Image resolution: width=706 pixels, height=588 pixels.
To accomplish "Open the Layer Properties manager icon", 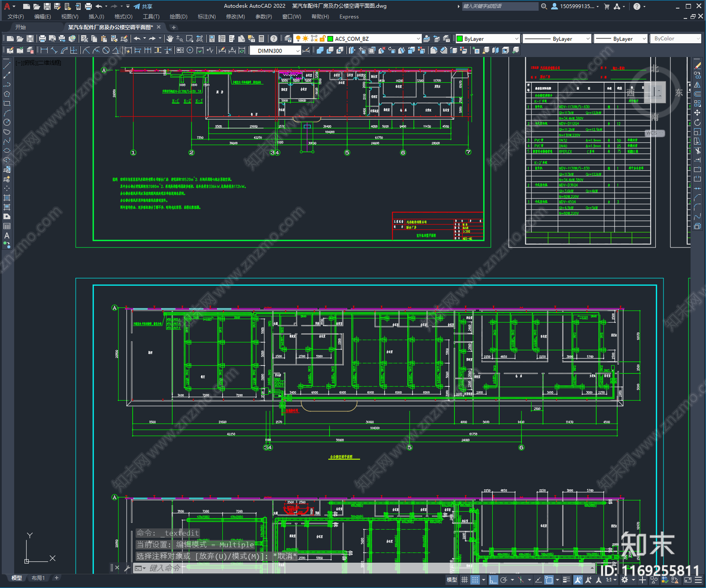I will pyautogui.click(x=288, y=39).
